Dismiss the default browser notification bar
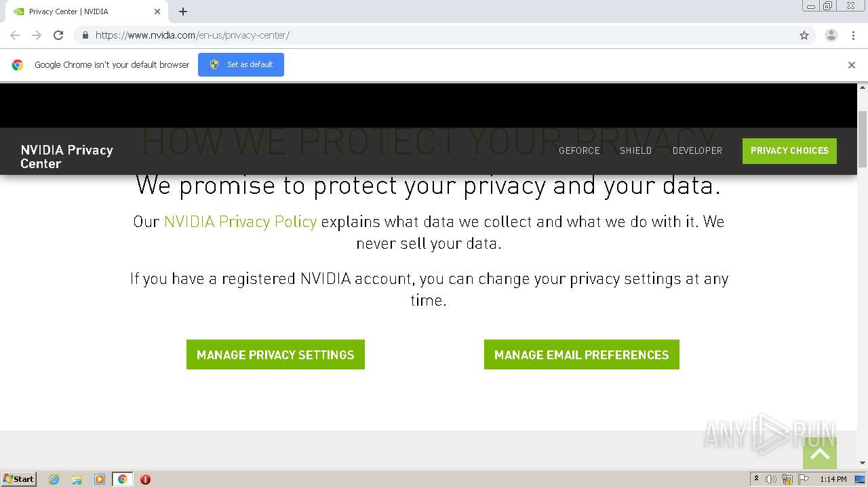Image resolution: width=868 pixels, height=488 pixels. 851,65
